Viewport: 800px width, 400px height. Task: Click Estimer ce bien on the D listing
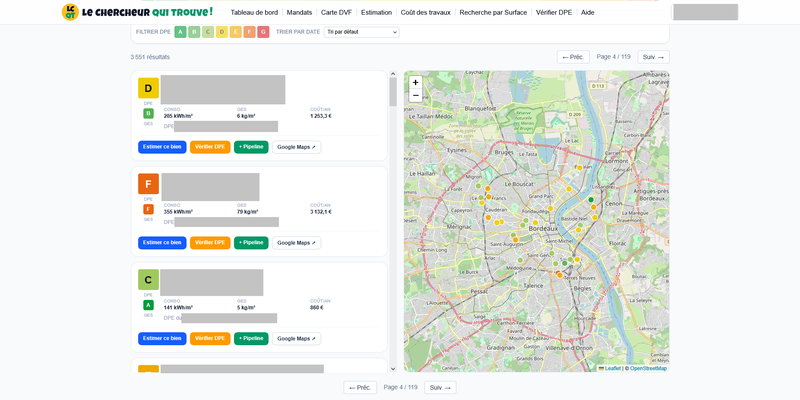[162, 147]
